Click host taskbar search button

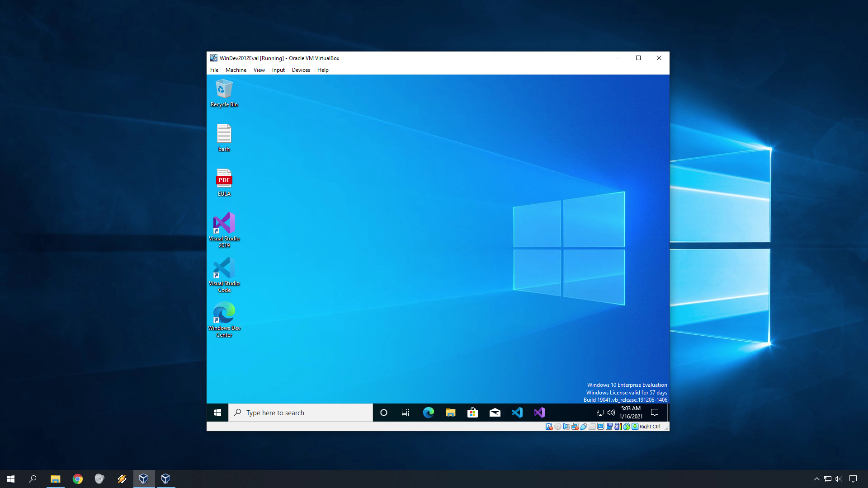32,479
